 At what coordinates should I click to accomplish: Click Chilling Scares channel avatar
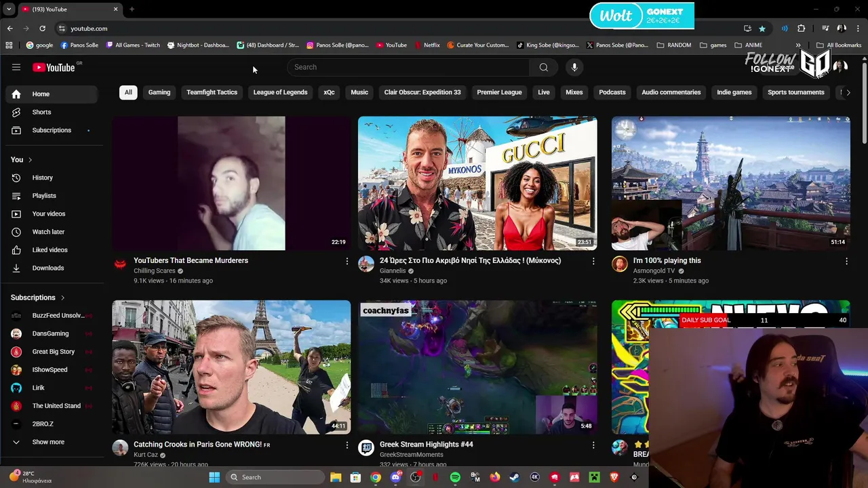point(120,264)
